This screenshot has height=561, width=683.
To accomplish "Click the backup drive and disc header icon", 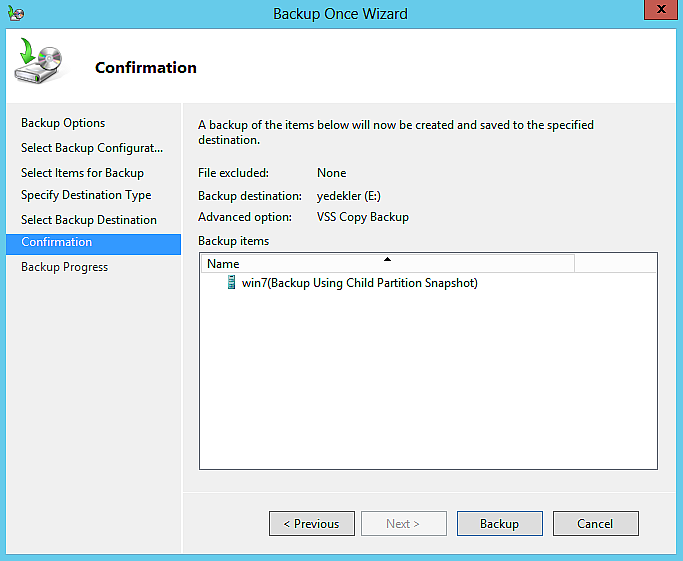I will click(x=39, y=61).
